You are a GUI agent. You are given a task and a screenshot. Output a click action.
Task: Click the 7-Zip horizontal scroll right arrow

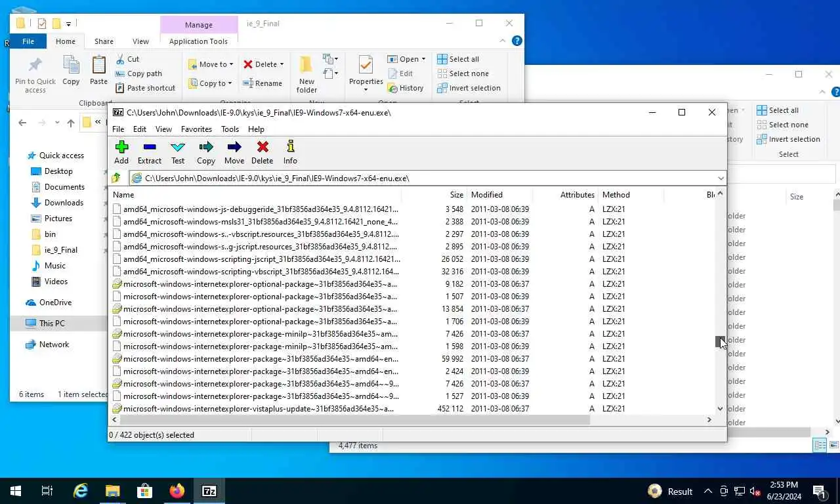tap(709, 420)
